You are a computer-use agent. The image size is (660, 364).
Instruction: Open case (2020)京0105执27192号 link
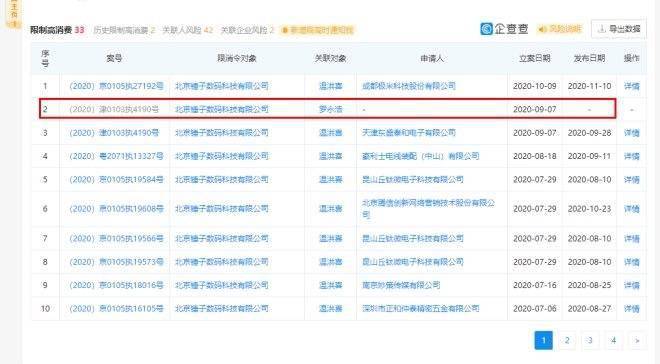click(x=116, y=86)
